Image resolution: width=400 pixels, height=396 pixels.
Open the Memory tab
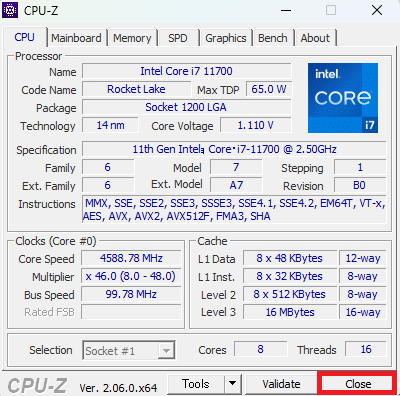[x=132, y=38]
